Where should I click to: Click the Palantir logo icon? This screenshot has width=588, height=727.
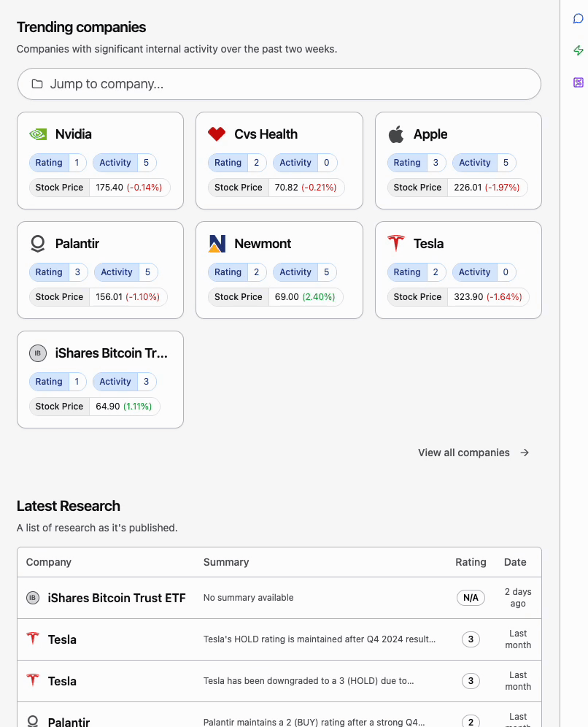pyautogui.click(x=37, y=244)
